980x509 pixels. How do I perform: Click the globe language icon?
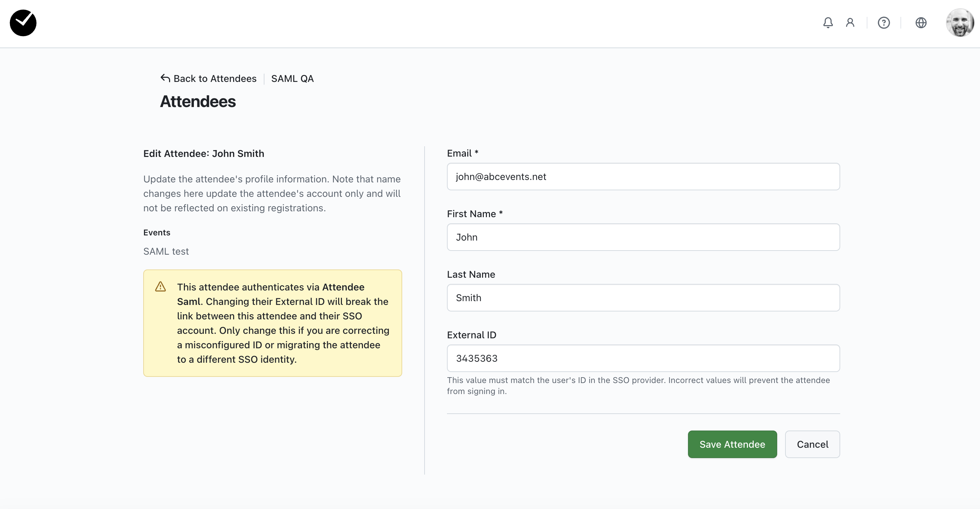(x=921, y=23)
